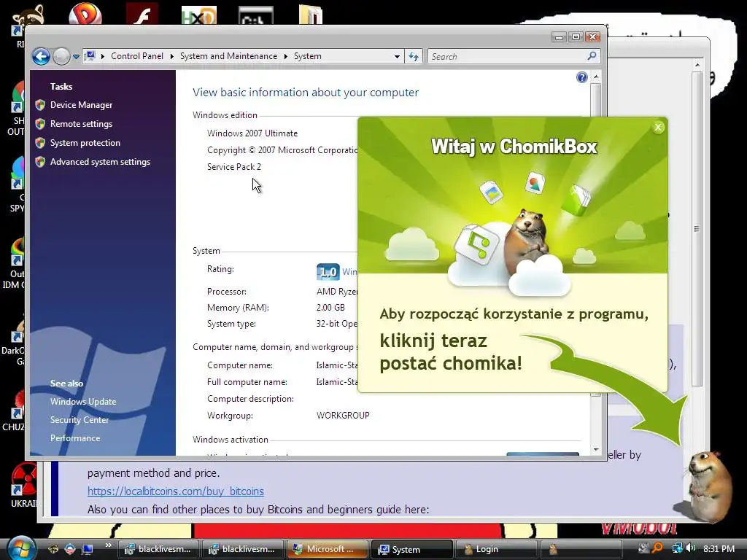This screenshot has width=747, height=560.
Task: Open the localbitcoins.com buy_bitcoins link
Action: [x=175, y=491]
